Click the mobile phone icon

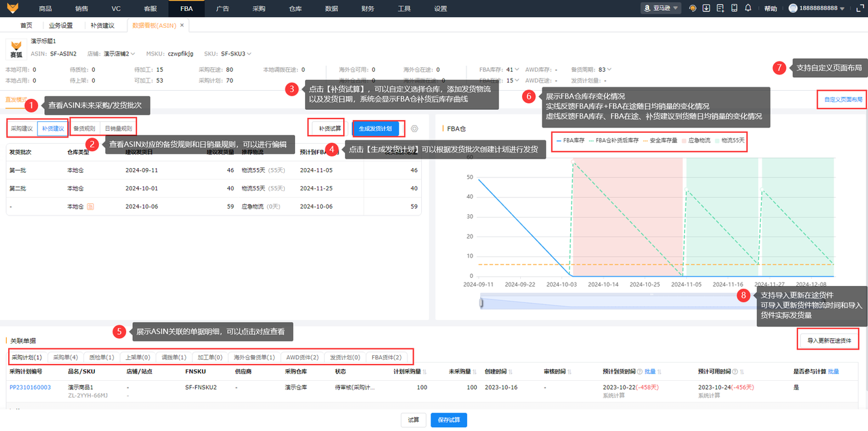734,8
